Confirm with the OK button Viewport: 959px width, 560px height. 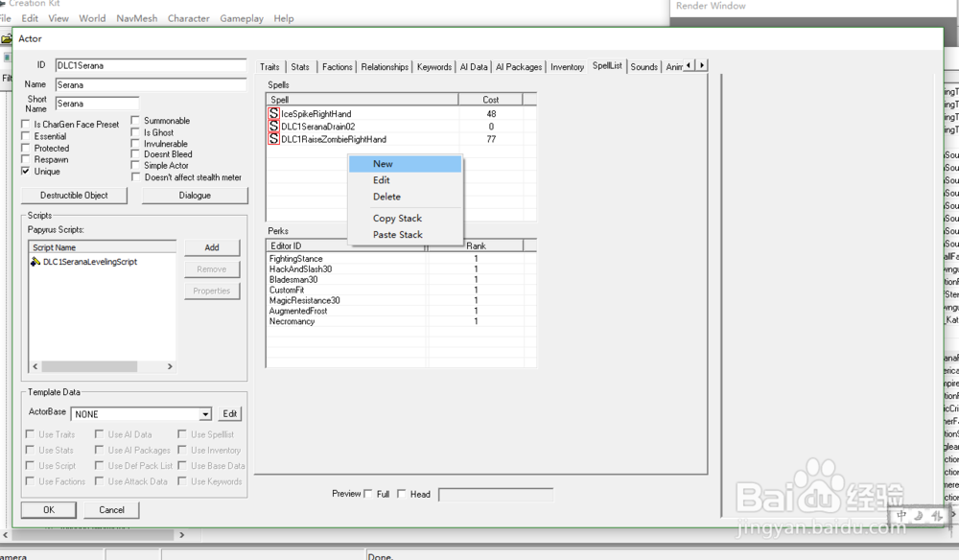tap(49, 510)
